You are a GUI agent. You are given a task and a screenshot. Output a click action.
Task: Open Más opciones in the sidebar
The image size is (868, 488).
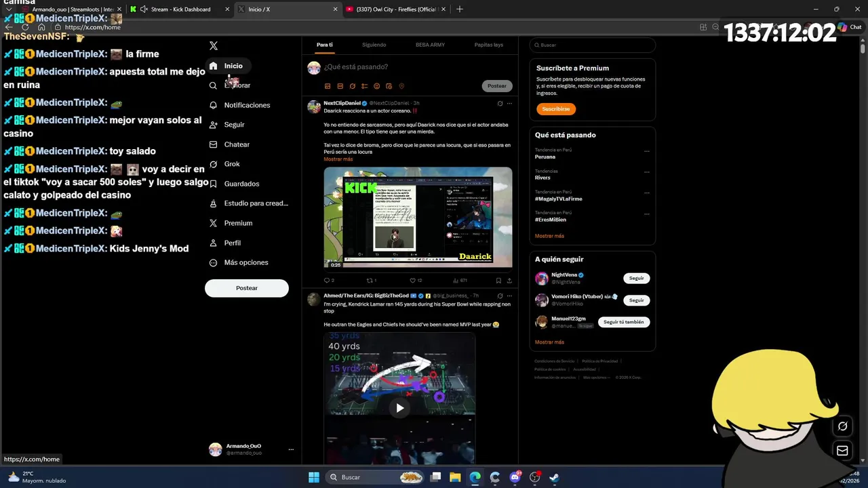point(246,262)
